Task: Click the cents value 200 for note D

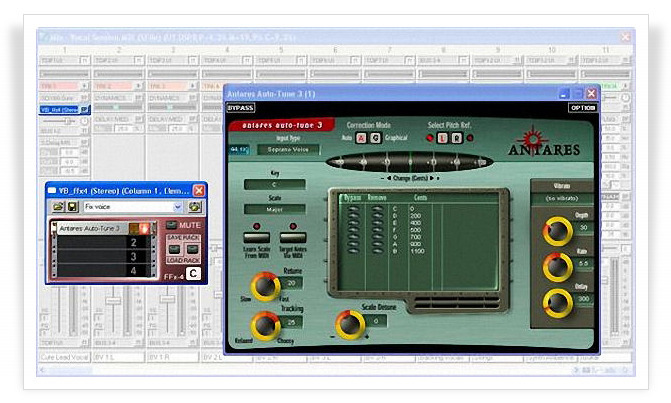Action: point(416,216)
